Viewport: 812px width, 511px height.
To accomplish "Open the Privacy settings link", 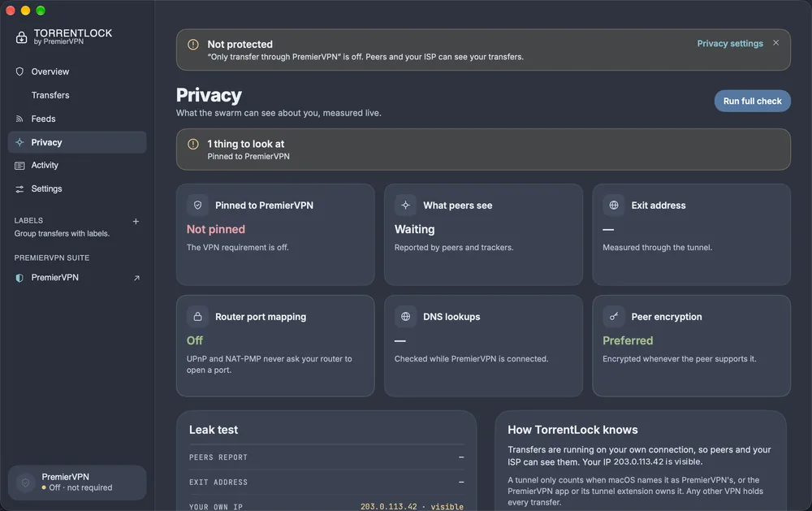I will point(730,44).
